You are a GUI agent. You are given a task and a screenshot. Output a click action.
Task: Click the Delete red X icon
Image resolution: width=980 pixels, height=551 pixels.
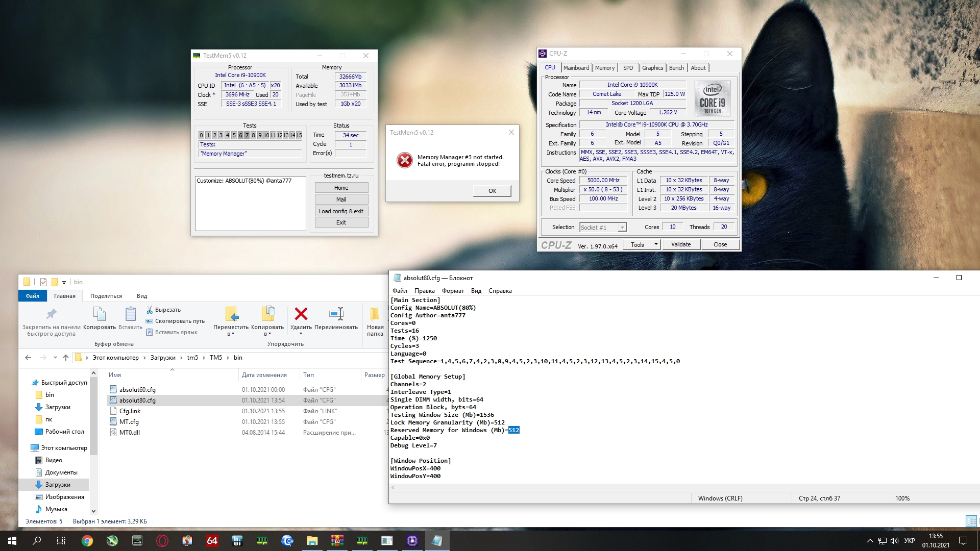pos(301,314)
